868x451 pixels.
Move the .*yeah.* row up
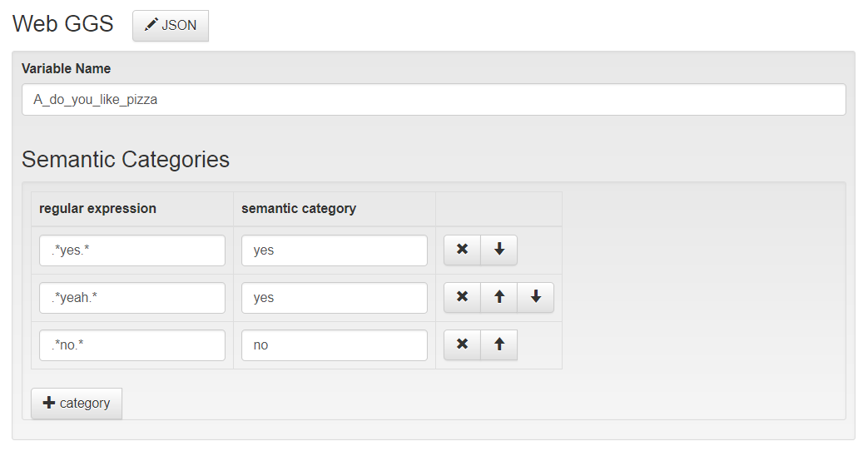(x=498, y=297)
